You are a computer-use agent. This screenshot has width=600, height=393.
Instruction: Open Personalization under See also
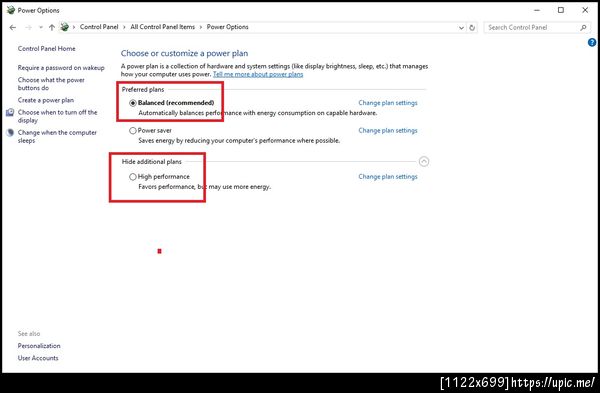click(x=39, y=346)
